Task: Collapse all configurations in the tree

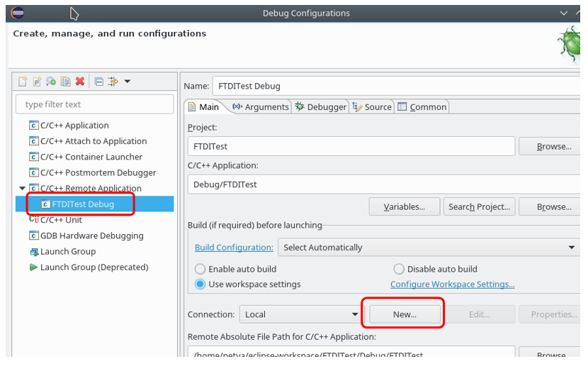Action: tap(99, 82)
